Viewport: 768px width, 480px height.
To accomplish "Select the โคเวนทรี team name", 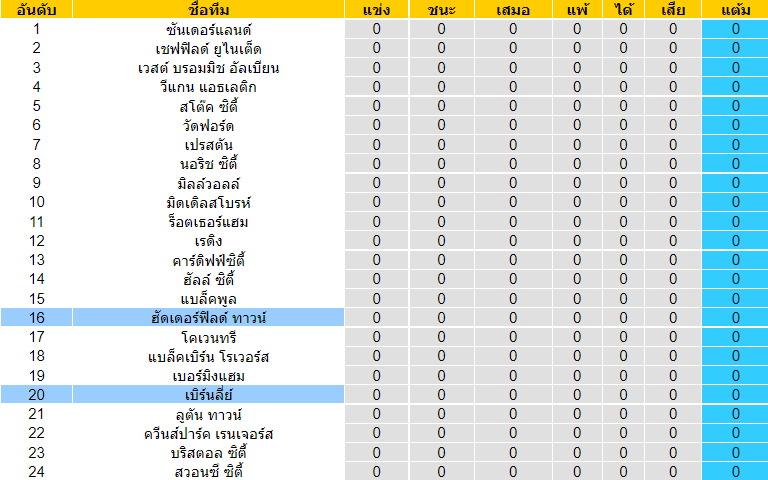I will [208, 337].
